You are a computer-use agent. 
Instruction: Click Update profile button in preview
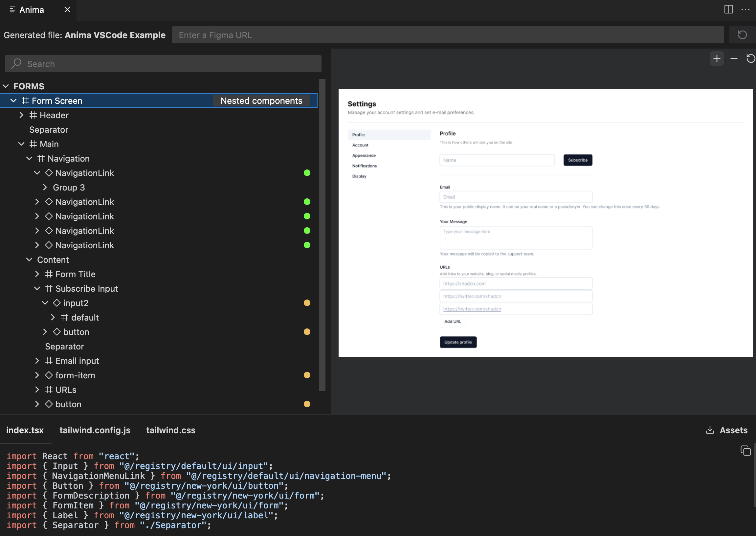coord(458,342)
